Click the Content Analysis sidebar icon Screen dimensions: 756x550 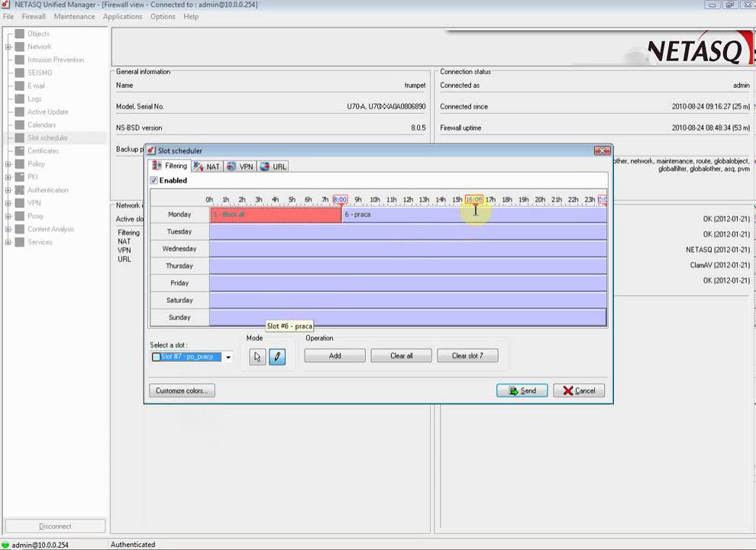pyautogui.click(x=19, y=229)
